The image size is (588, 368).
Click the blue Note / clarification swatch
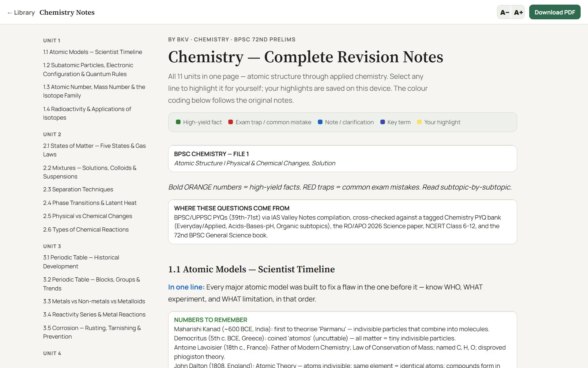click(x=320, y=122)
